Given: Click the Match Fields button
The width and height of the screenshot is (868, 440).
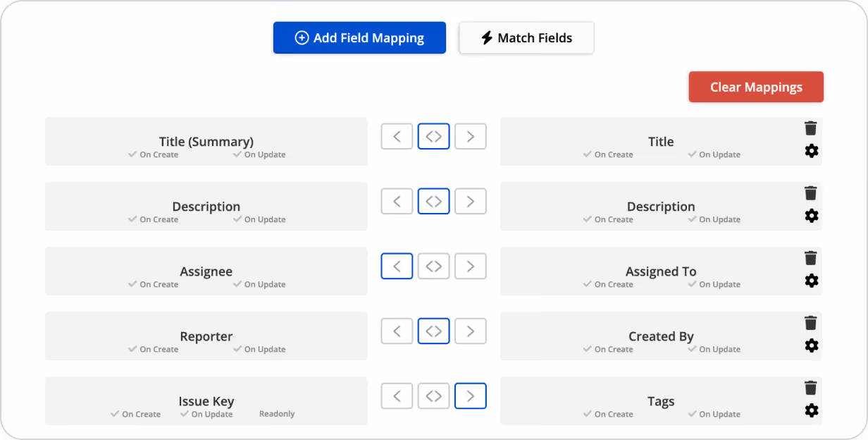Looking at the screenshot, I should click(x=526, y=37).
